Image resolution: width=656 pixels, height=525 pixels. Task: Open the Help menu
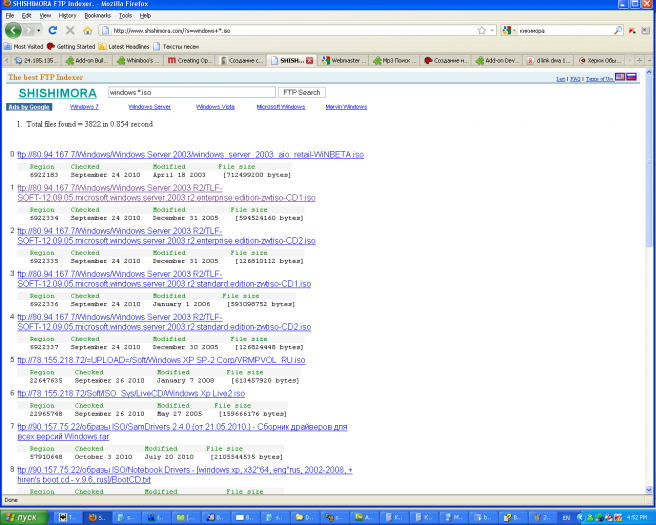pyautogui.click(x=145, y=15)
